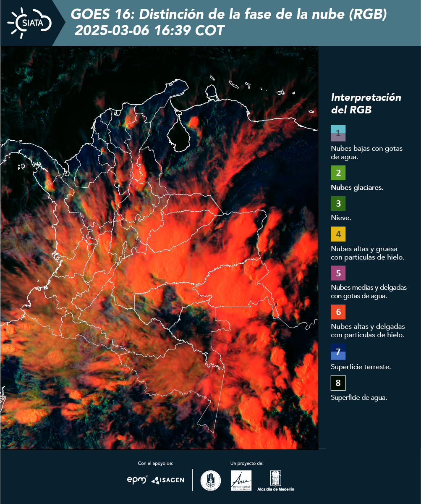Select the orange-red swatch numbered 6
The image size is (421, 504).
[x=338, y=312]
